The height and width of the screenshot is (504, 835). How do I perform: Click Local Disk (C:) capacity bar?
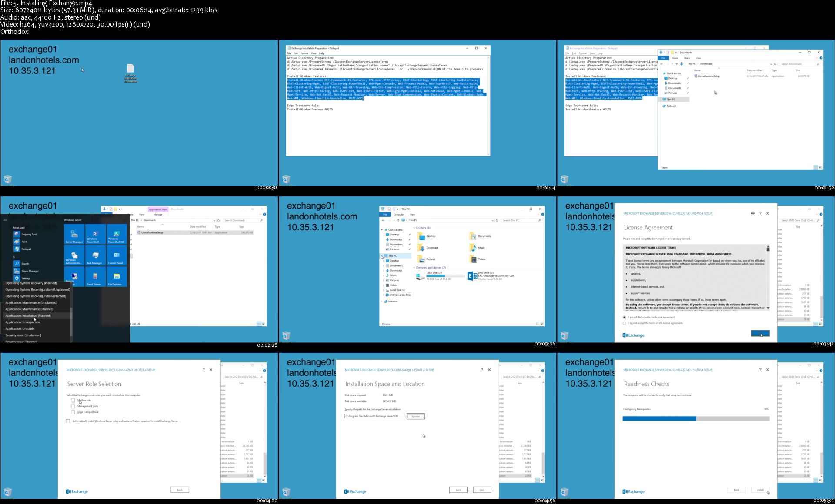click(x=445, y=276)
